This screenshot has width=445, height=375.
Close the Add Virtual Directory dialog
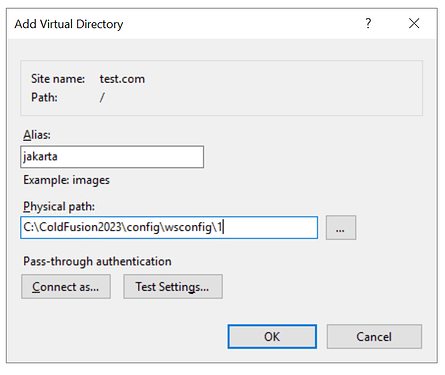point(414,23)
